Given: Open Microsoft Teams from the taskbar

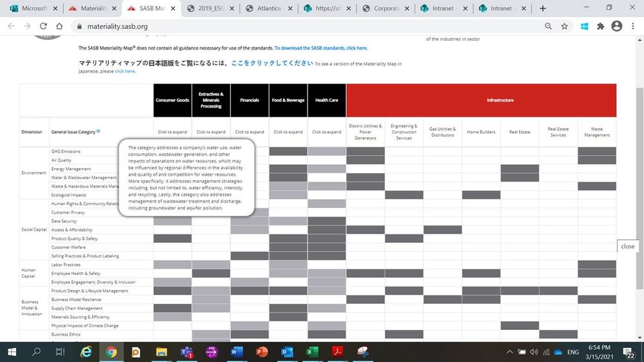Looking at the screenshot, I should tap(187, 352).
